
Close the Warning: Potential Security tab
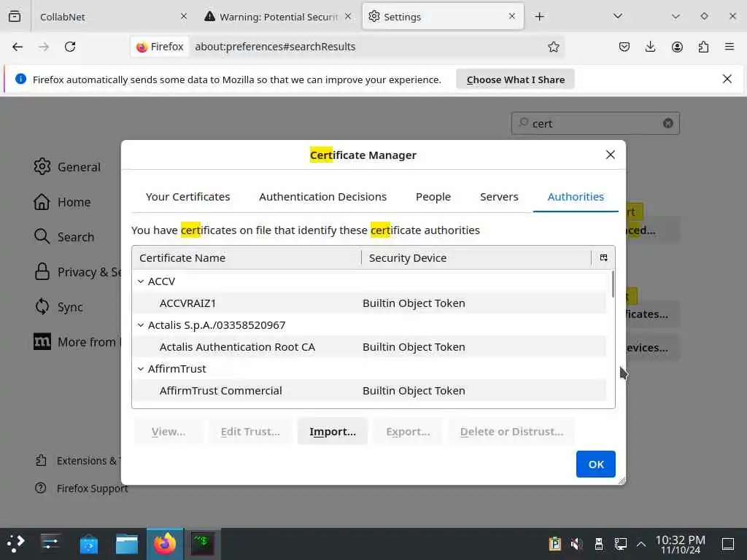[348, 17]
